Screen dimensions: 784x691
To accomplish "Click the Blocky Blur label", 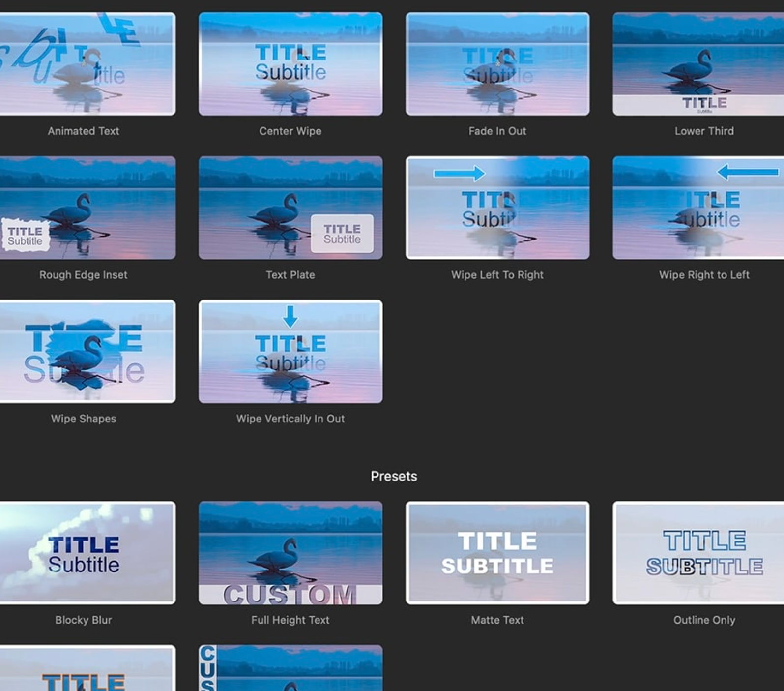I will coord(84,620).
